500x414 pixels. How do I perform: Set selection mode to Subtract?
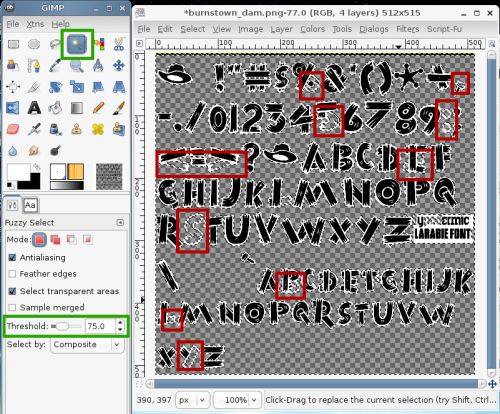pos(71,239)
